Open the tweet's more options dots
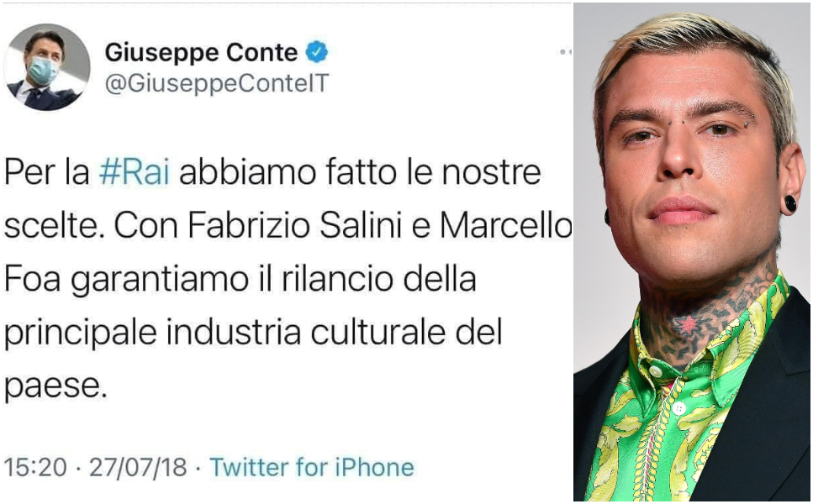Viewport: 813px width, 504px height. (565, 52)
